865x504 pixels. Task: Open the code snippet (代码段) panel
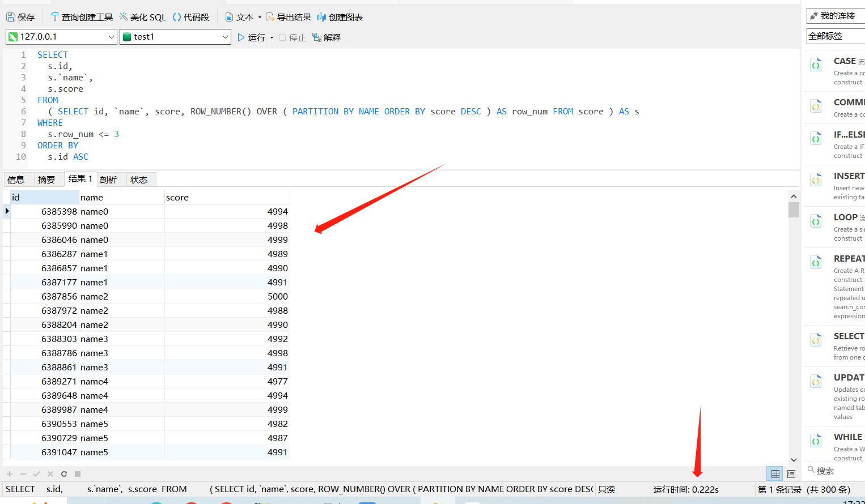[191, 17]
